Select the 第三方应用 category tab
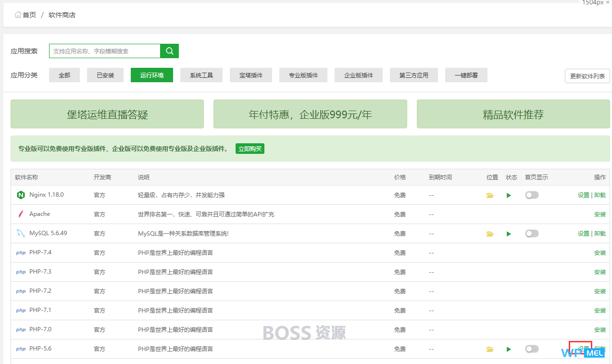Image resolution: width=612 pixels, height=364 pixels. tap(414, 75)
